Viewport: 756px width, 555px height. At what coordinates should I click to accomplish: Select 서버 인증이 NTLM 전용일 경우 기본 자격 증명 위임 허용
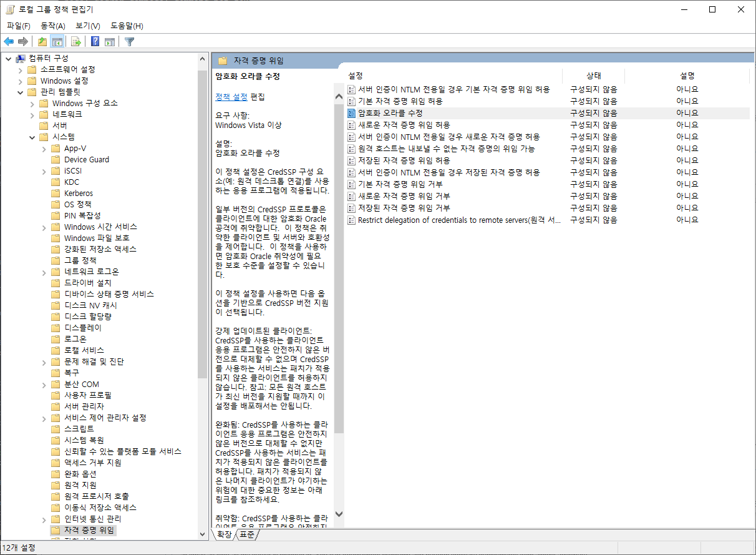click(x=454, y=89)
